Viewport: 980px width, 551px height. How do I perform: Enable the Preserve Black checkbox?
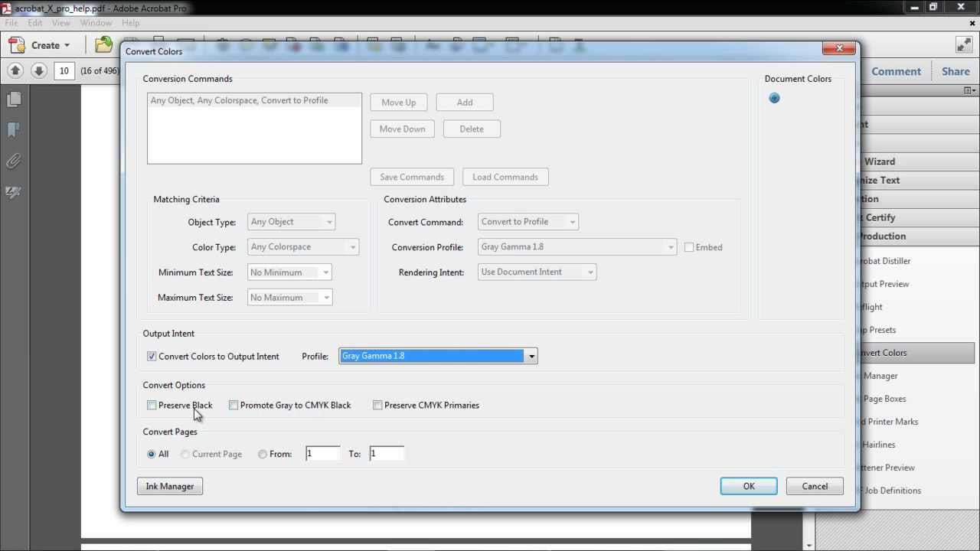[152, 406]
